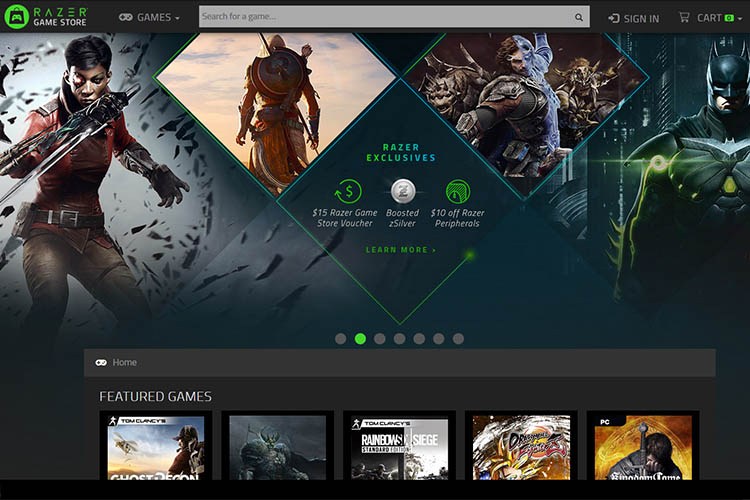Open the Home breadcrumb link
The width and height of the screenshot is (750, 500).
[124, 363]
